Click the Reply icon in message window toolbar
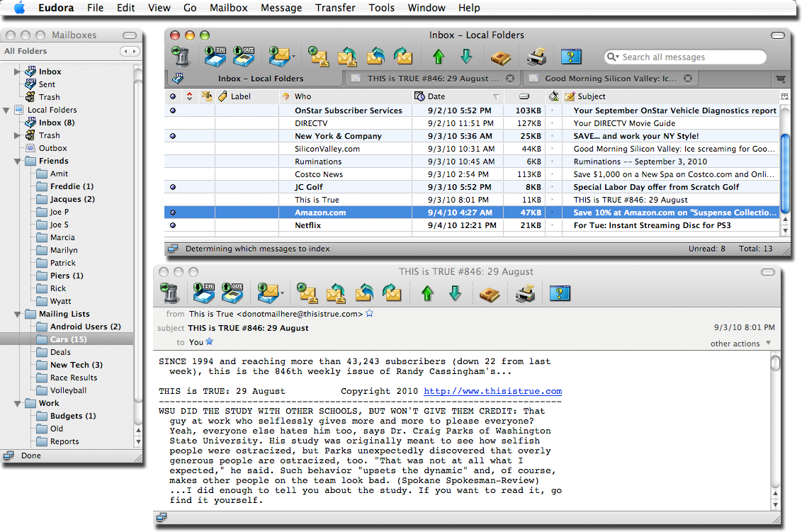Screen dimensions: 802x532 coord(336,293)
